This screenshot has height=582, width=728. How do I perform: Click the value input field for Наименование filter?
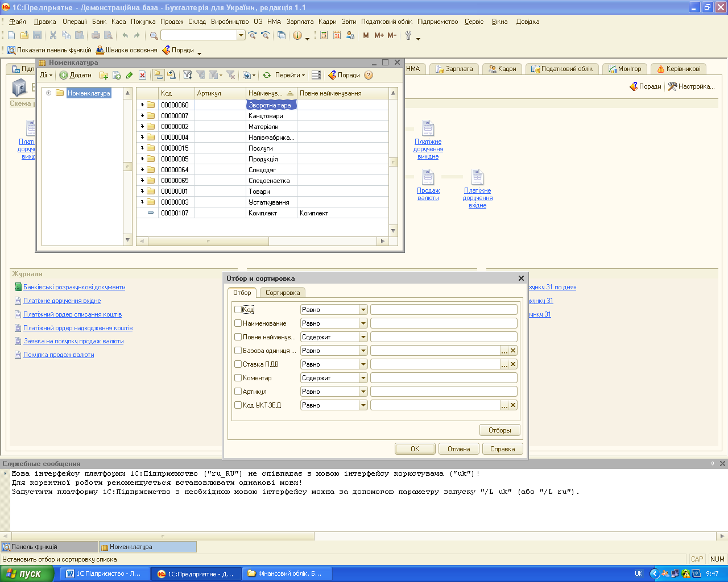click(x=444, y=323)
